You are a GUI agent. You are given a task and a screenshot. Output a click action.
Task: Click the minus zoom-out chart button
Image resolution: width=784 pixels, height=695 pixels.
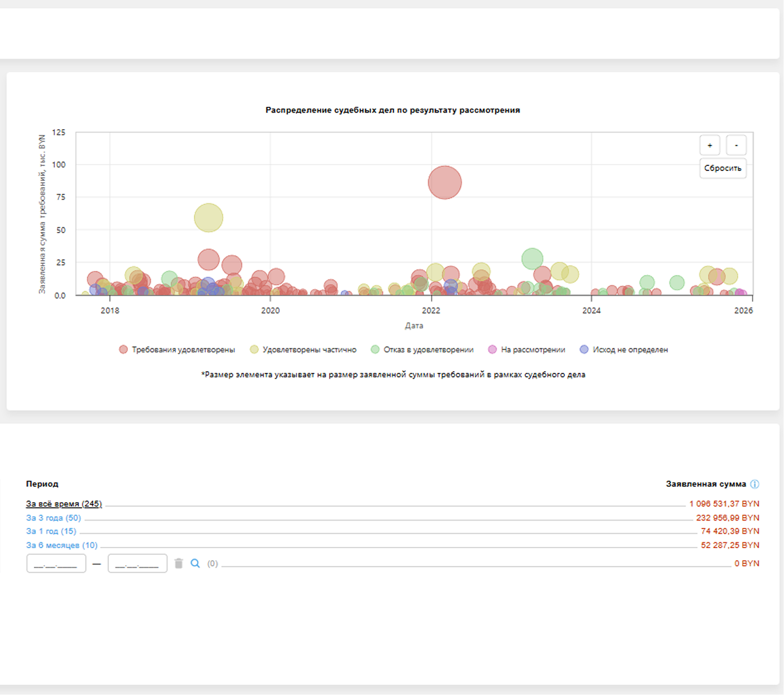[736, 145]
